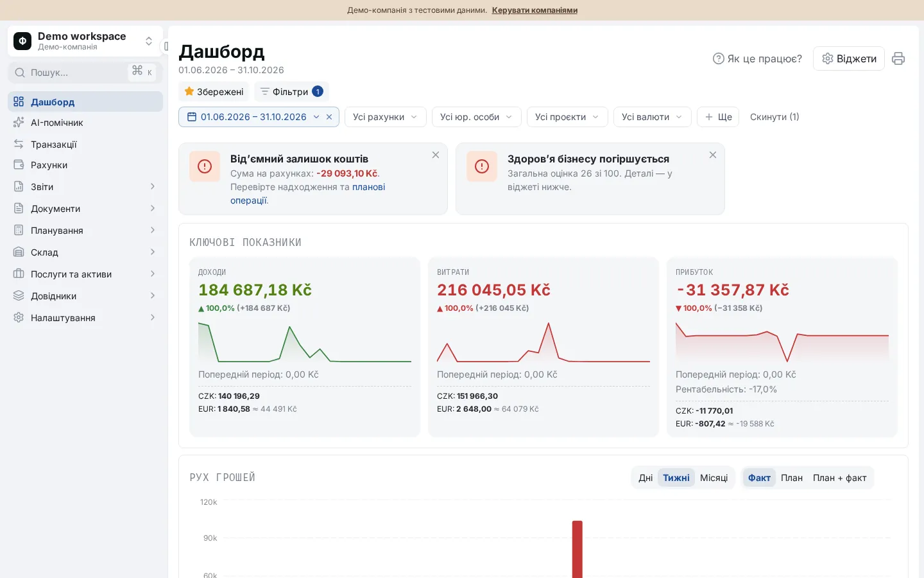Viewport: 924px width, 578px height.
Task: Switch chart grouping to Тижні
Action: 676,478
